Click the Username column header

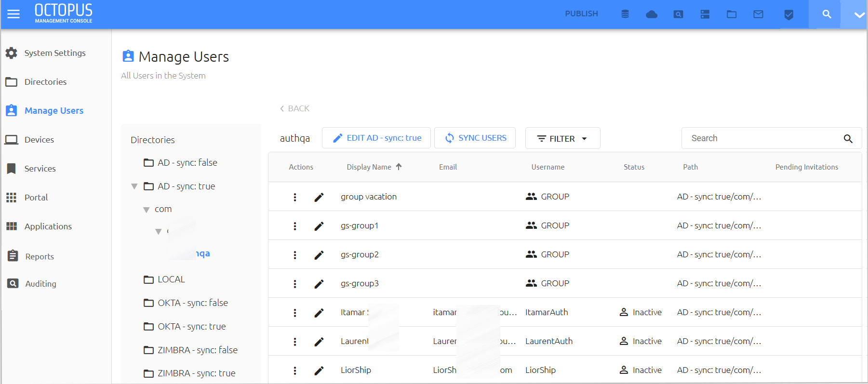(548, 167)
